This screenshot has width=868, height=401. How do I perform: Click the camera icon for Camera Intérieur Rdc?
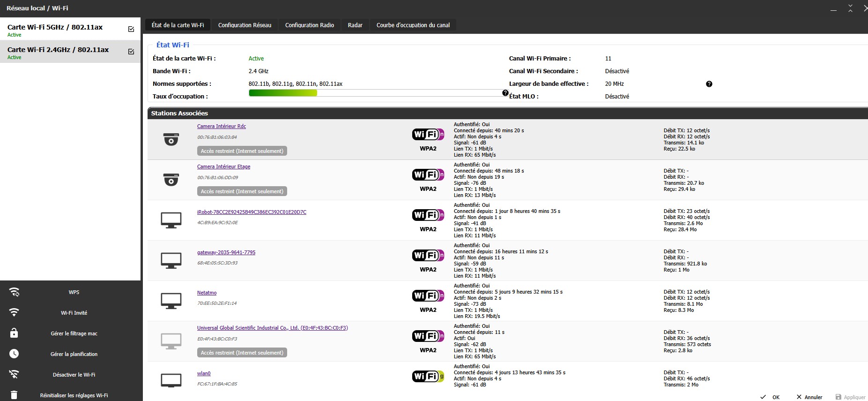[x=171, y=139]
